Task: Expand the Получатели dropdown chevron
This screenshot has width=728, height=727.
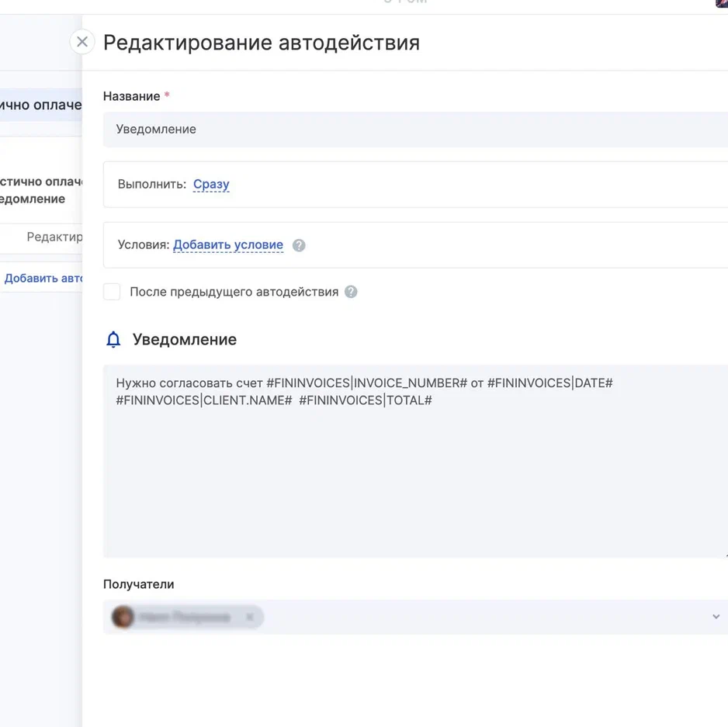Action: tap(715, 617)
